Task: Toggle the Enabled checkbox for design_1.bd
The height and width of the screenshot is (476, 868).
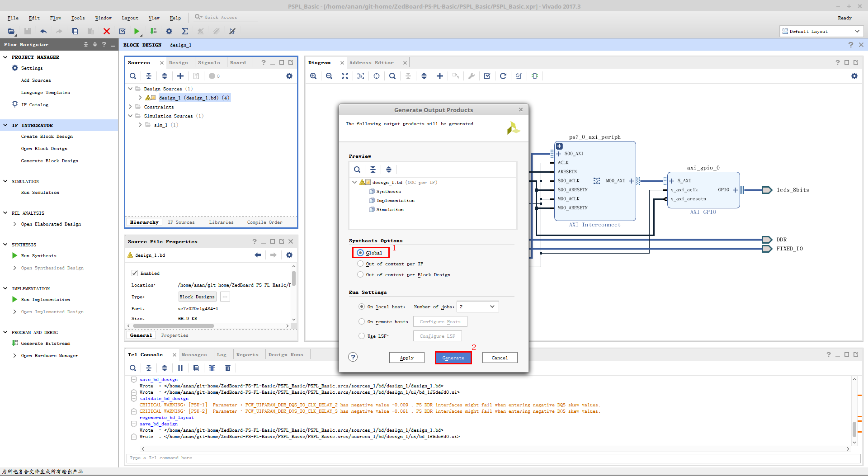Action: point(135,273)
